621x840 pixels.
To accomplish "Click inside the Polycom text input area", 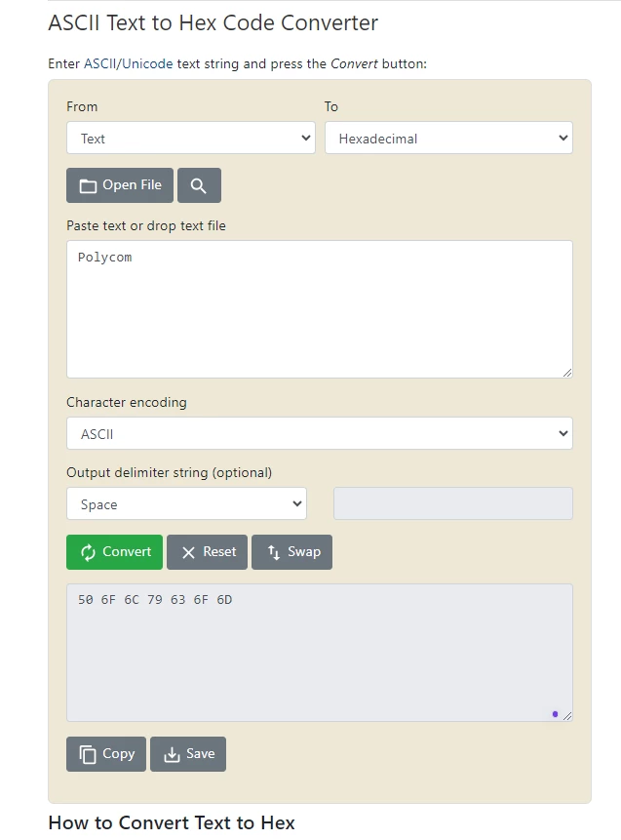I will coord(320,309).
